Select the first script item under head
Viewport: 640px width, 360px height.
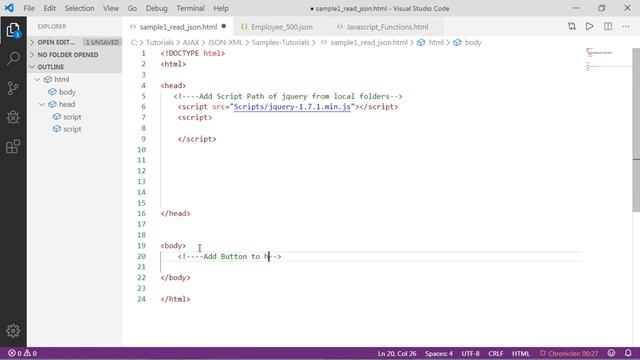[x=72, y=117]
